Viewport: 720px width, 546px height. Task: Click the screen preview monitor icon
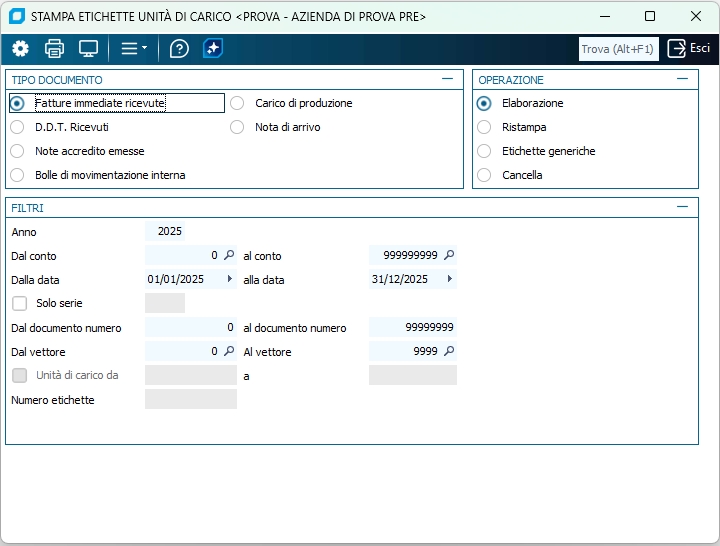pyautogui.click(x=88, y=49)
